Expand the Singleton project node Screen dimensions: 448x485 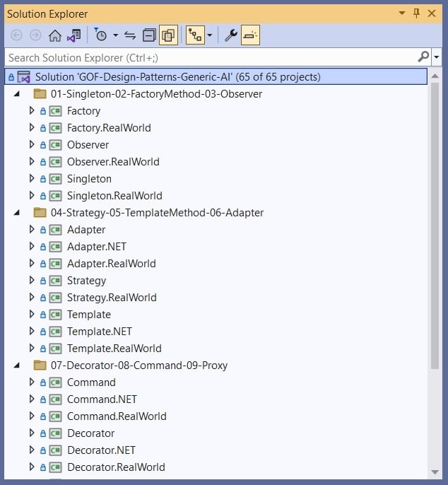(x=32, y=178)
